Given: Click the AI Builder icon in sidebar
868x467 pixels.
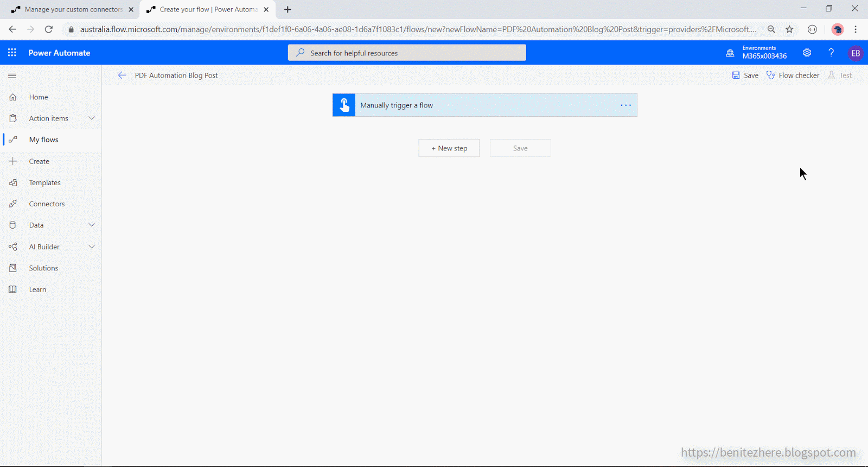Looking at the screenshot, I should (x=13, y=247).
